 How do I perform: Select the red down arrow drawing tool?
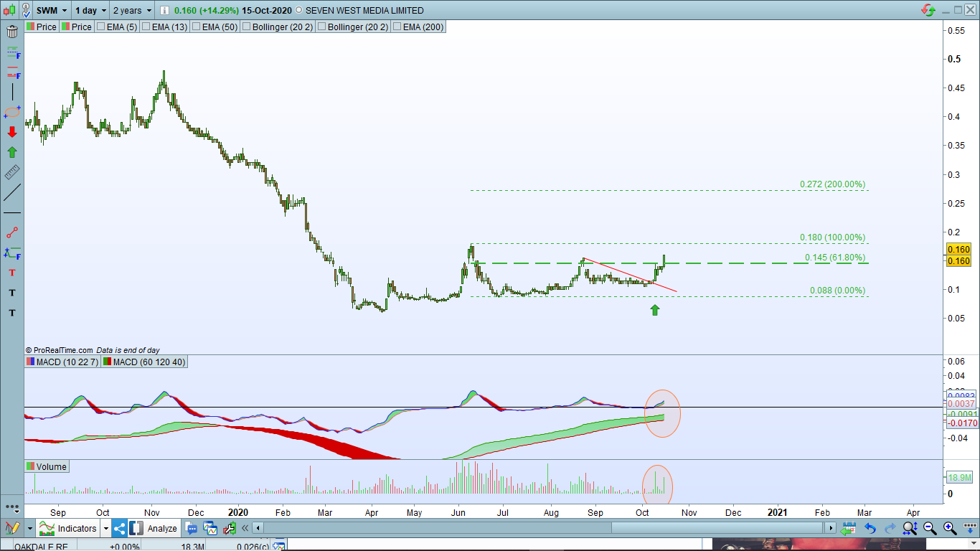(x=12, y=132)
